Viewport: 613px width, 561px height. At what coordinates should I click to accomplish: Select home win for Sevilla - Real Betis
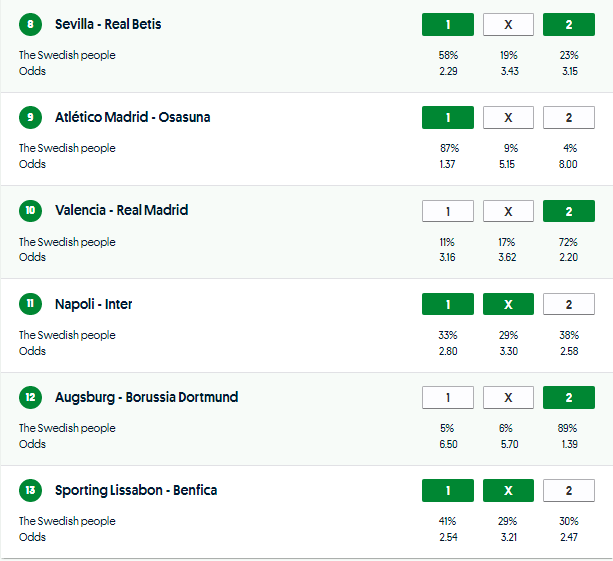point(447,24)
